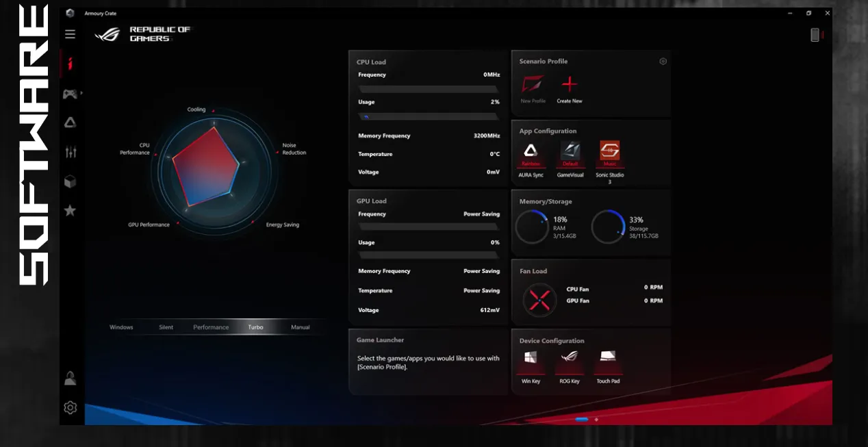Open the Game Library cube sidebar icon

pyautogui.click(x=70, y=181)
